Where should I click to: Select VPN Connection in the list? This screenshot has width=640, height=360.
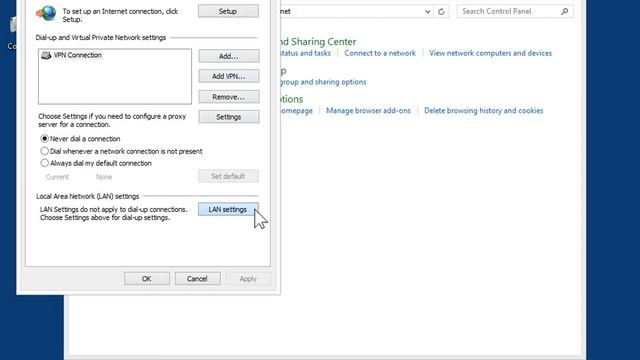tap(77, 55)
